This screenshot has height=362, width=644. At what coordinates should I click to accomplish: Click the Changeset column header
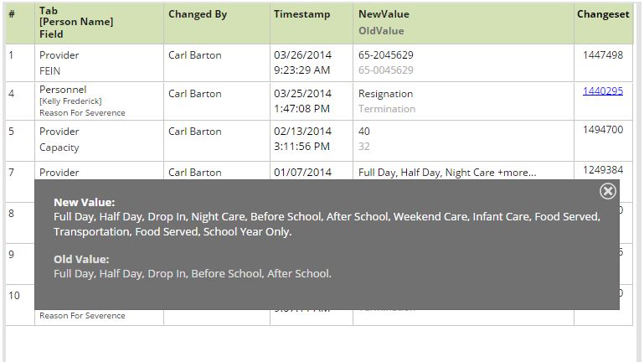(x=603, y=14)
